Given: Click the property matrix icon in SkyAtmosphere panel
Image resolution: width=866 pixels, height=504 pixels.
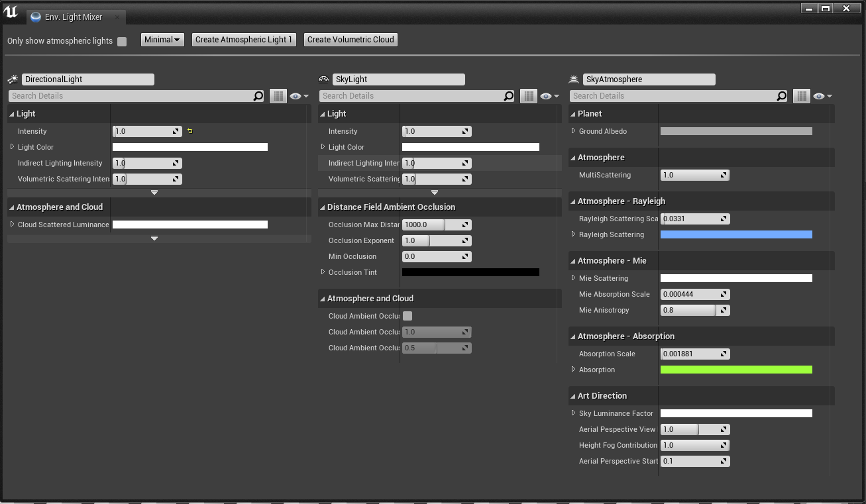Looking at the screenshot, I should tap(802, 96).
